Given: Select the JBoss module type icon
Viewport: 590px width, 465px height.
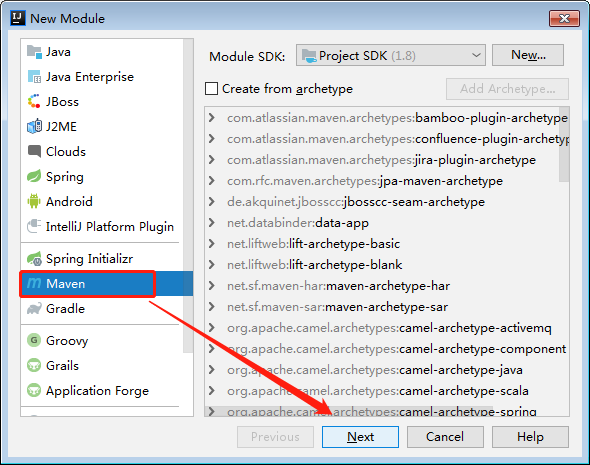Looking at the screenshot, I should pyautogui.click(x=34, y=102).
